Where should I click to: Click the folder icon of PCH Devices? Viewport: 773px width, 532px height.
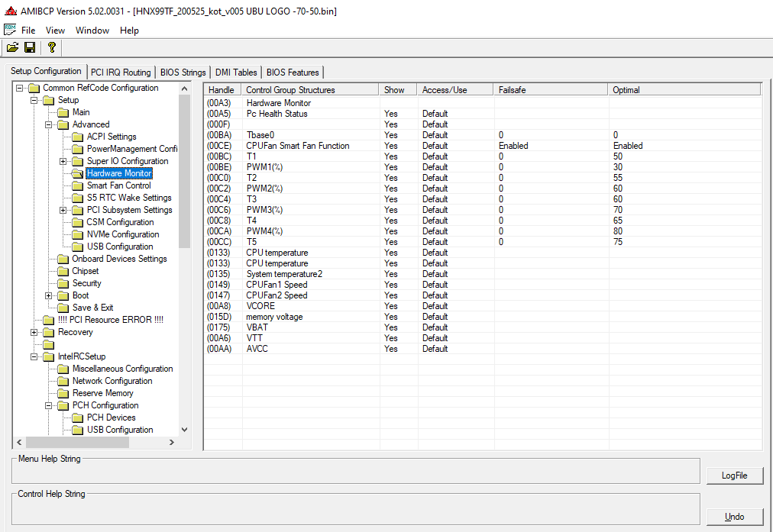click(x=77, y=418)
